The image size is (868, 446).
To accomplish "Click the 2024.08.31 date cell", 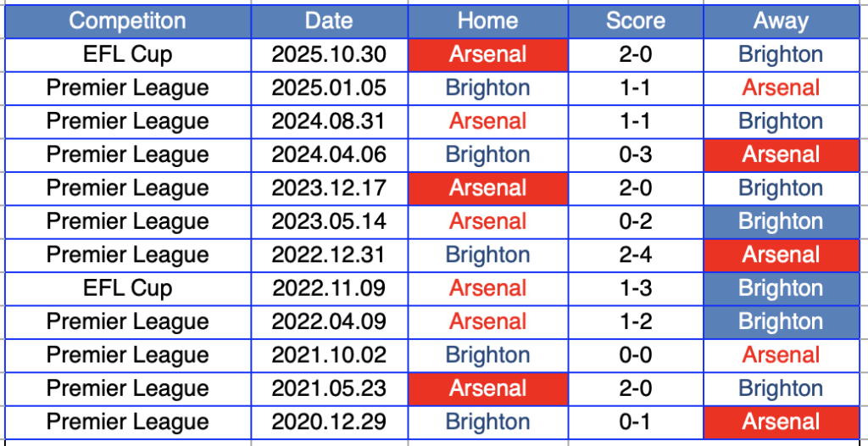I will point(329,121).
